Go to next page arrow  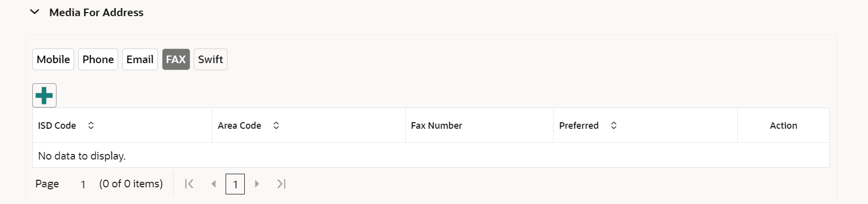point(257,184)
